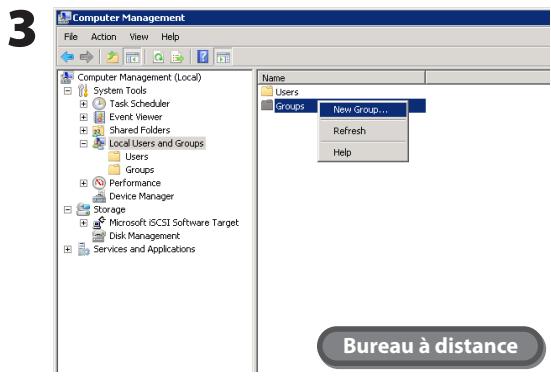This screenshot has height=376, width=551.
Task: Select Users text in right pane list
Action: pyautogui.click(x=287, y=92)
